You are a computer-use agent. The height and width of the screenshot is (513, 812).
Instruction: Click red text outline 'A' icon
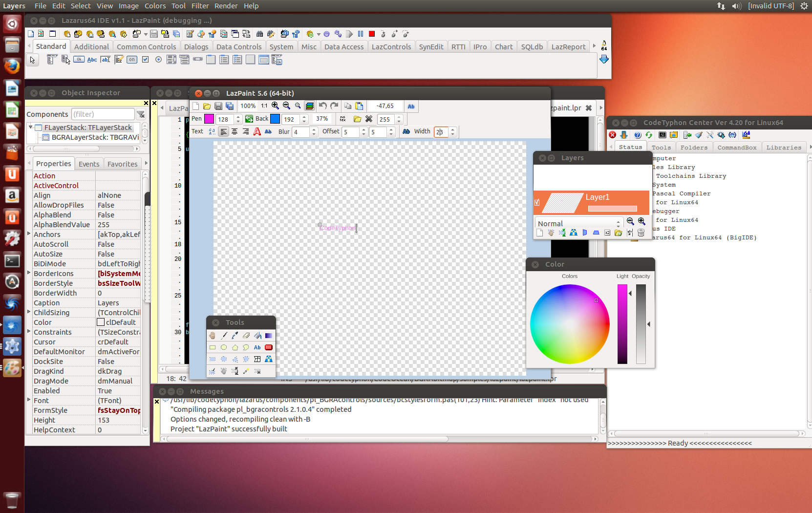click(257, 131)
